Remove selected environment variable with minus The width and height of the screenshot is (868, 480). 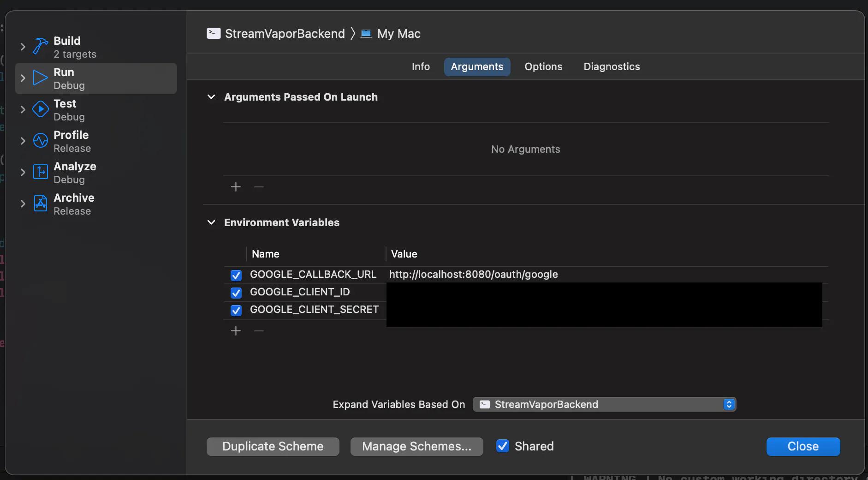coord(259,330)
